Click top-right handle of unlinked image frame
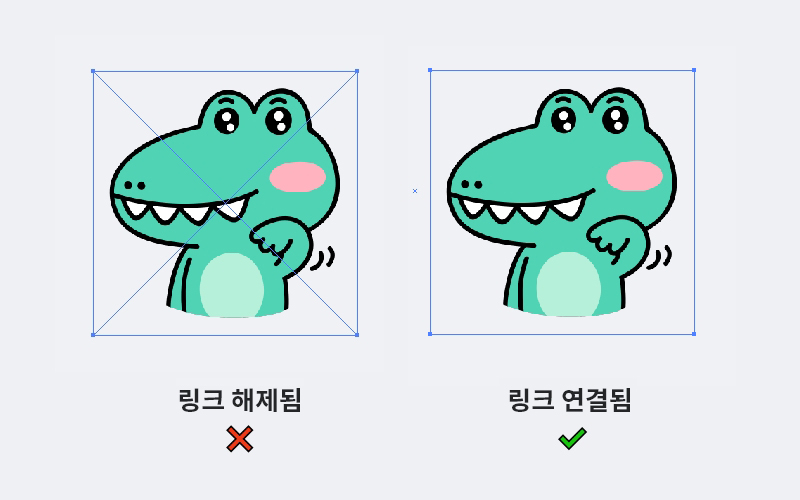Viewport: 800px width, 500px height. click(357, 71)
